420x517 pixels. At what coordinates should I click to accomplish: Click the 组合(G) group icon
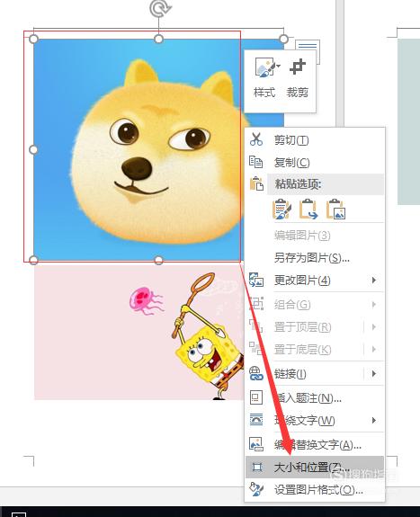point(256,304)
